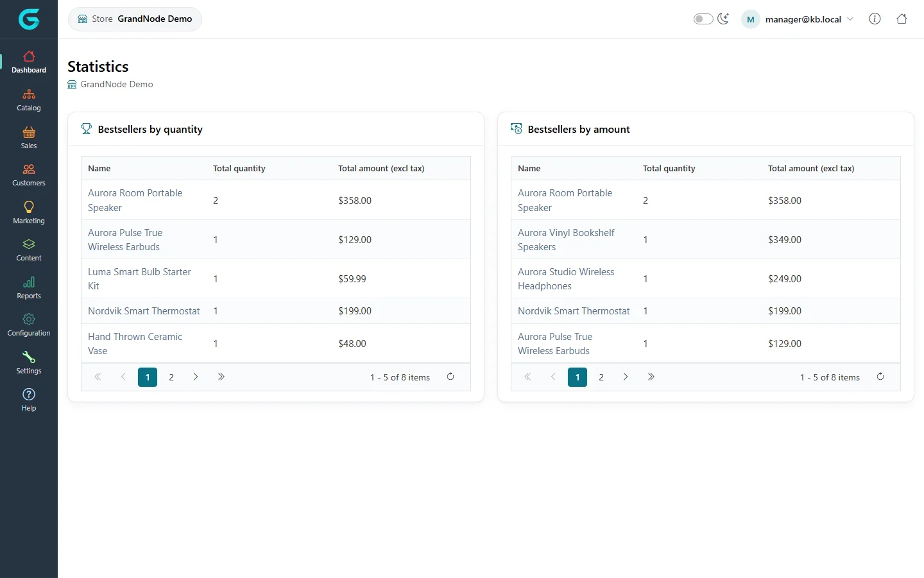
Task: Open Hand Thrown Ceramic Vase product link
Action: [x=135, y=344]
